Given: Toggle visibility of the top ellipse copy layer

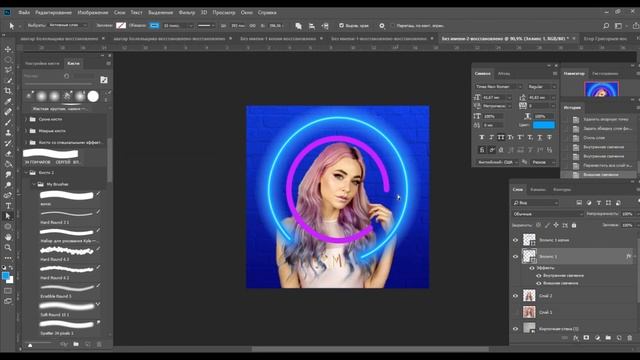Looking at the screenshot, I should (x=516, y=240).
